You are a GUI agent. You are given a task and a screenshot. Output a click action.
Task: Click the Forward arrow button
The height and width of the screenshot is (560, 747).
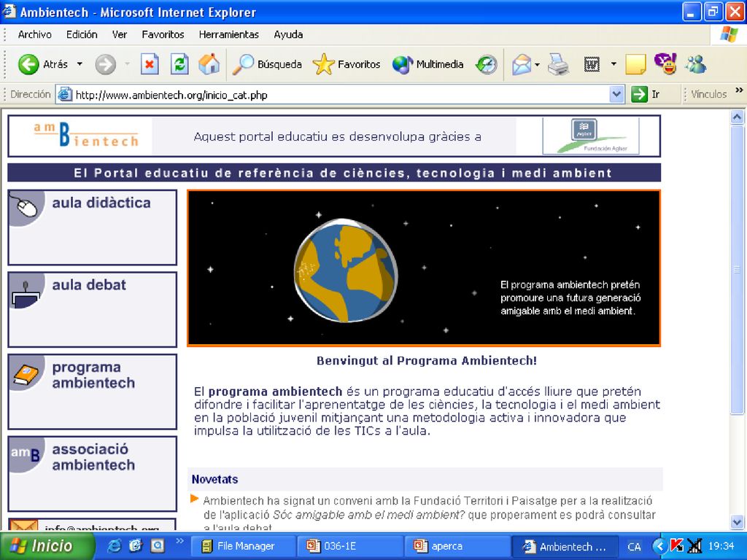point(105,64)
